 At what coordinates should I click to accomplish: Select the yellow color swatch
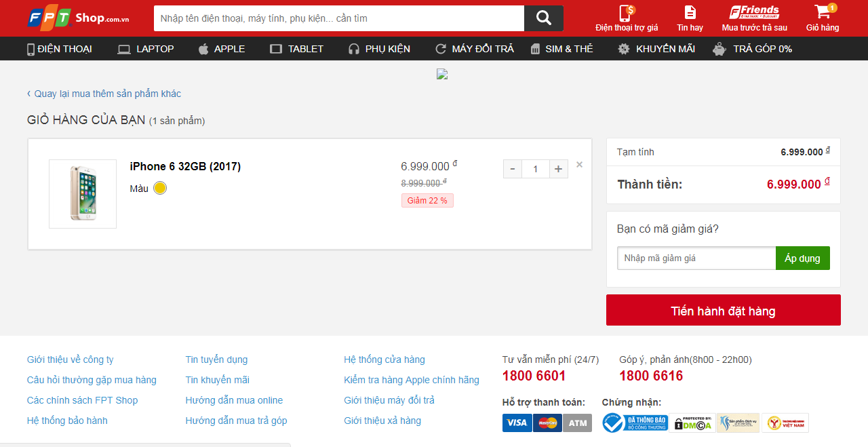coord(160,188)
